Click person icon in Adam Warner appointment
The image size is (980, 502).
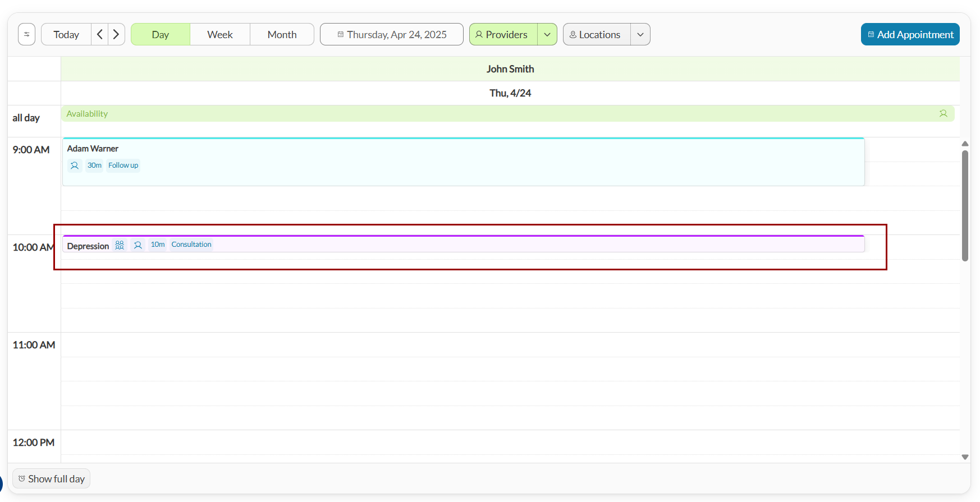click(74, 165)
